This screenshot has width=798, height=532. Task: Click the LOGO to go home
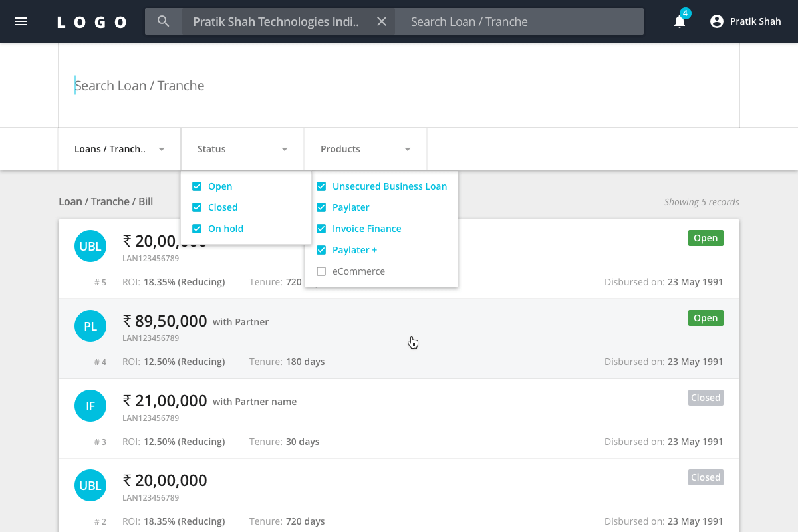coord(91,21)
